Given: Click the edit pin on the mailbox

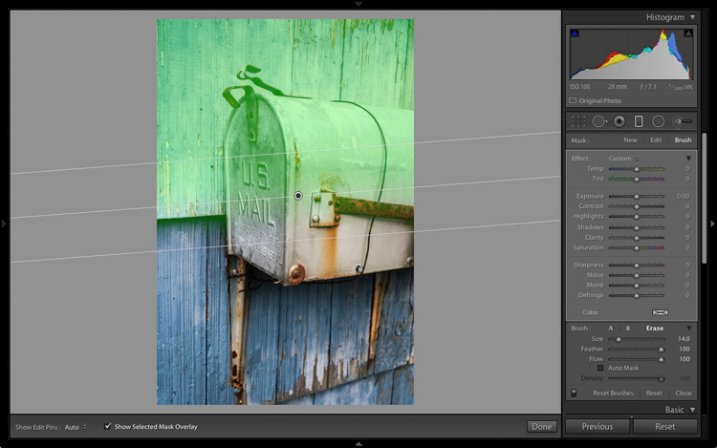Looking at the screenshot, I should pos(298,196).
